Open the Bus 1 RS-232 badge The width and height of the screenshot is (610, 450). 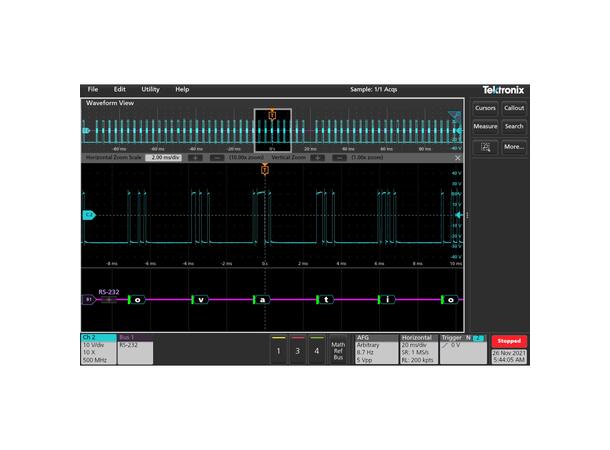point(135,349)
